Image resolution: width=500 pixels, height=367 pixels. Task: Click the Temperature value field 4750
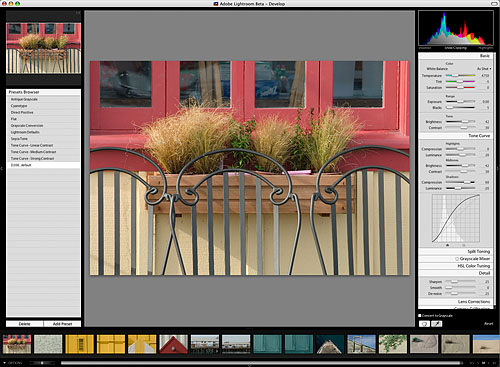[x=485, y=76]
